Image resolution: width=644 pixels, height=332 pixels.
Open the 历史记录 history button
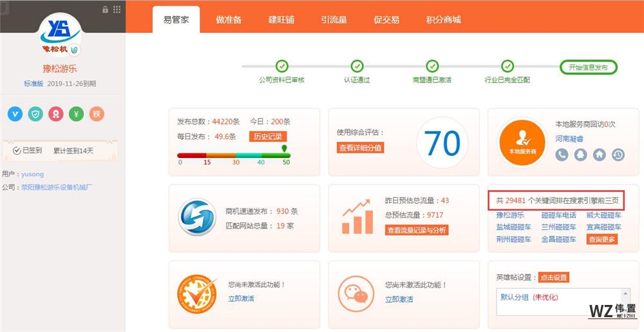(268, 137)
